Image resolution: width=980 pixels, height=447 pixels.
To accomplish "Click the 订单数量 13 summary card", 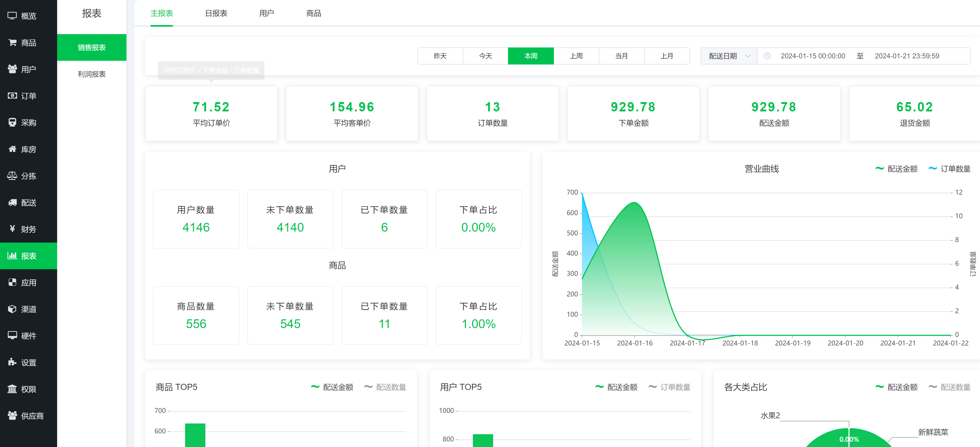I will pyautogui.click(x=493, y=114).
